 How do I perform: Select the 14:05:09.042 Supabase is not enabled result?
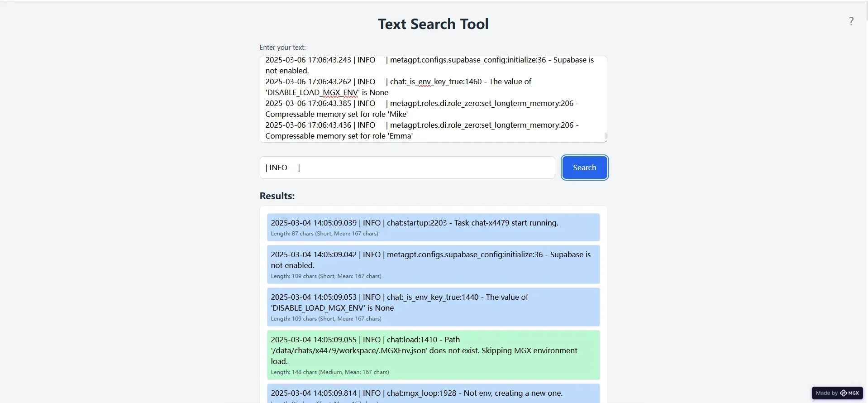point(433,264)
